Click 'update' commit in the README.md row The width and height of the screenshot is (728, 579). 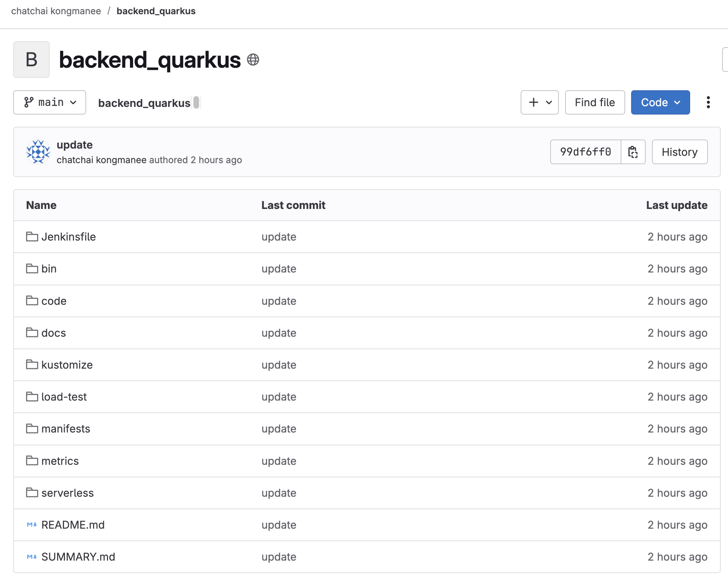279,525
